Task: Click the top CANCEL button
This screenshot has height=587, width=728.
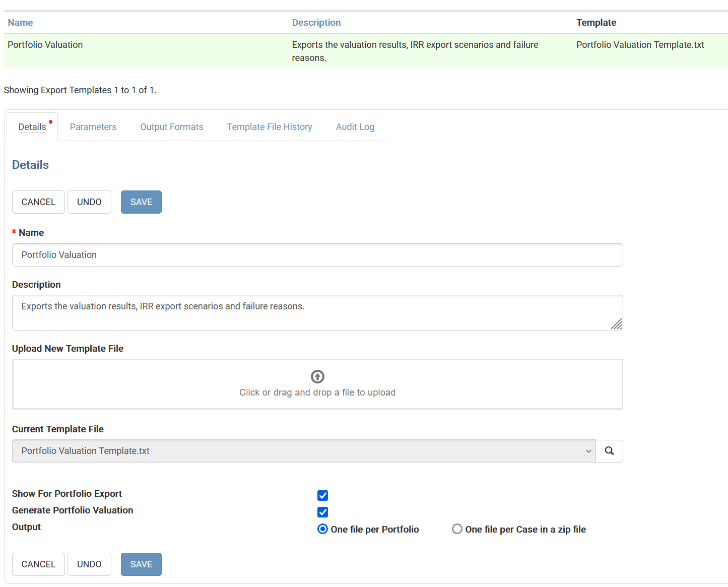Action: (x=38, y=202)
